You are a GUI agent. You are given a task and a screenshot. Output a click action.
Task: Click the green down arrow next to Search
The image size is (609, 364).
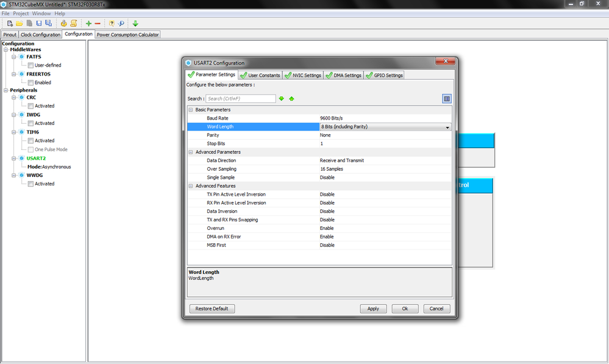pos(282,99)
